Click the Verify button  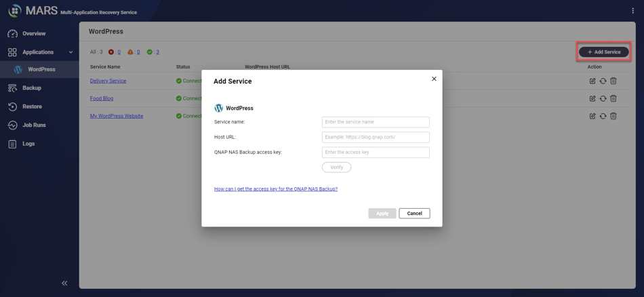(336, 167)
